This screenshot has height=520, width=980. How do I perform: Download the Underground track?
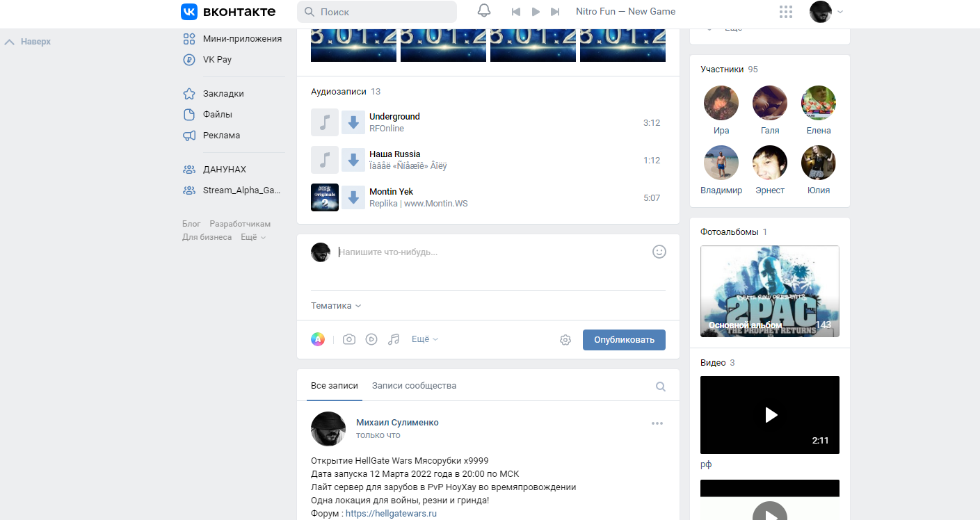tap(353, 122)
